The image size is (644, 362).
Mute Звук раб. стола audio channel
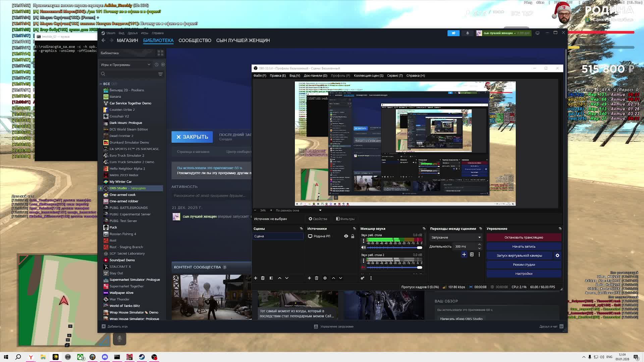click(363, 247)
